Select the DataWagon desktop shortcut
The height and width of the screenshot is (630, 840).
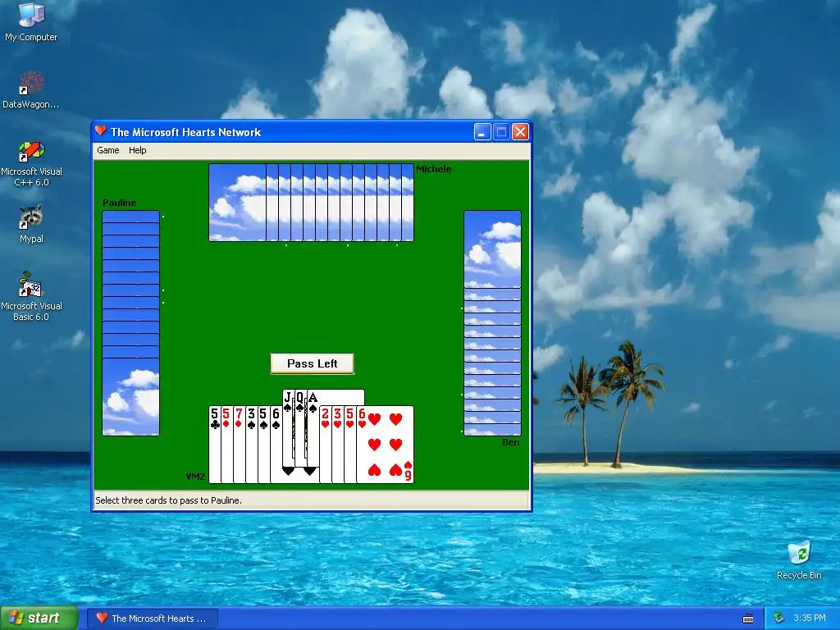coord(31,90)
